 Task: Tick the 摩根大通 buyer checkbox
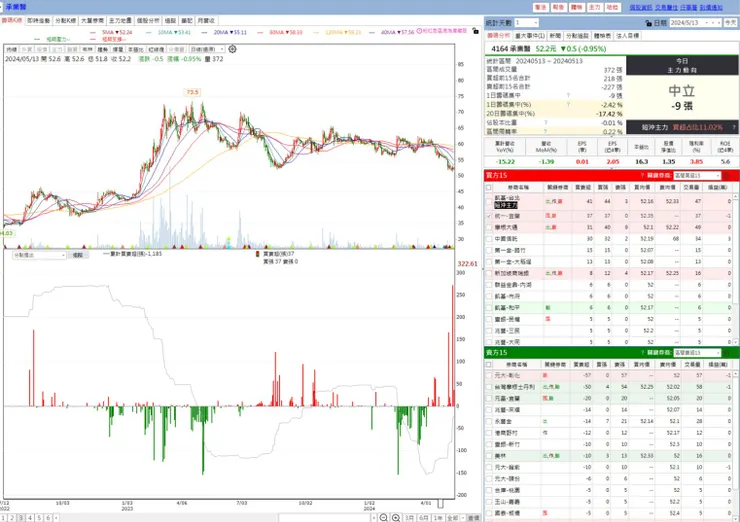click(489, 227)
